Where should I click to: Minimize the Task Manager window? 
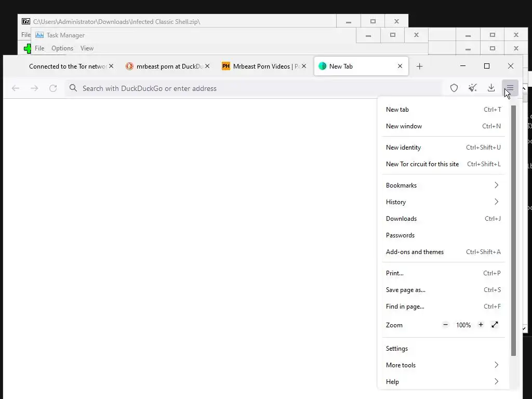(x=368, y=35)
